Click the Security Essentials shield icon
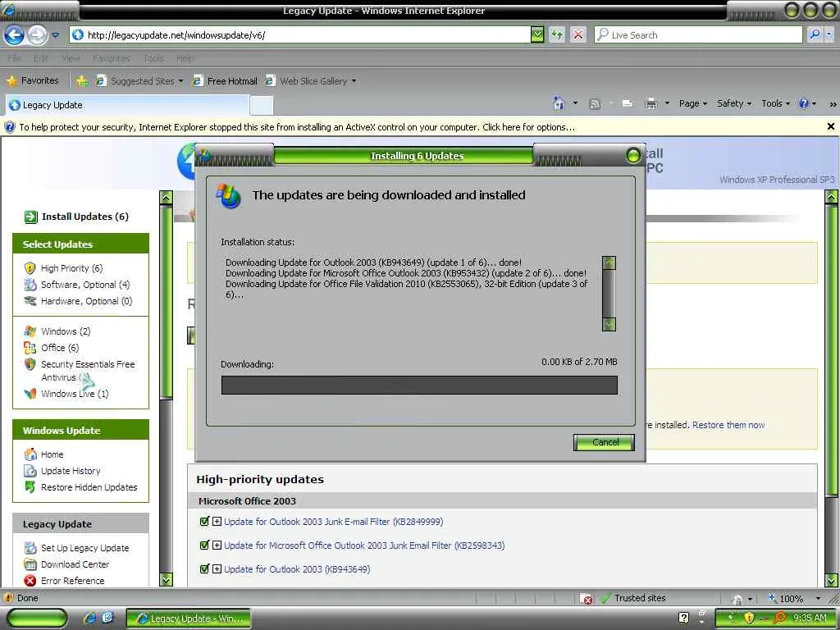This screenshot has height=630, width=840. click(x=30, y=364)
